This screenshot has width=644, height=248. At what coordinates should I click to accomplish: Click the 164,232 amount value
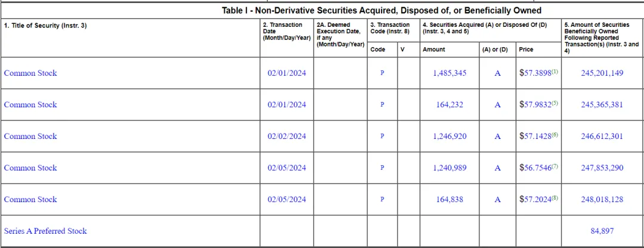[450, 105]
